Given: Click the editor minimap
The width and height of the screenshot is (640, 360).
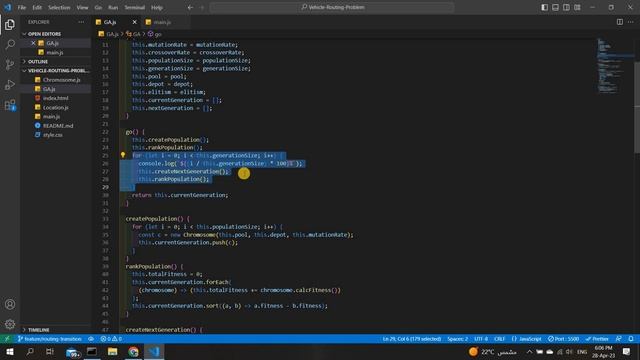Looking at the screenshot, I should (615, 65).
